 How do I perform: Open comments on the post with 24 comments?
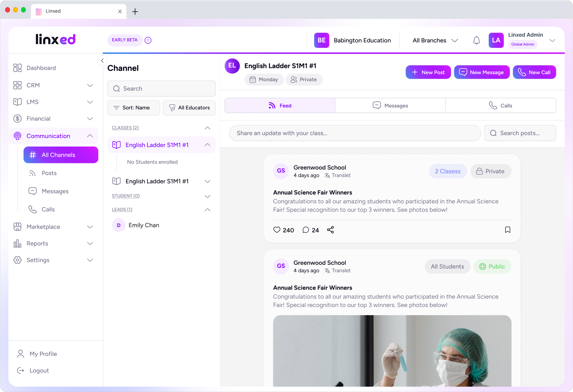311,230
